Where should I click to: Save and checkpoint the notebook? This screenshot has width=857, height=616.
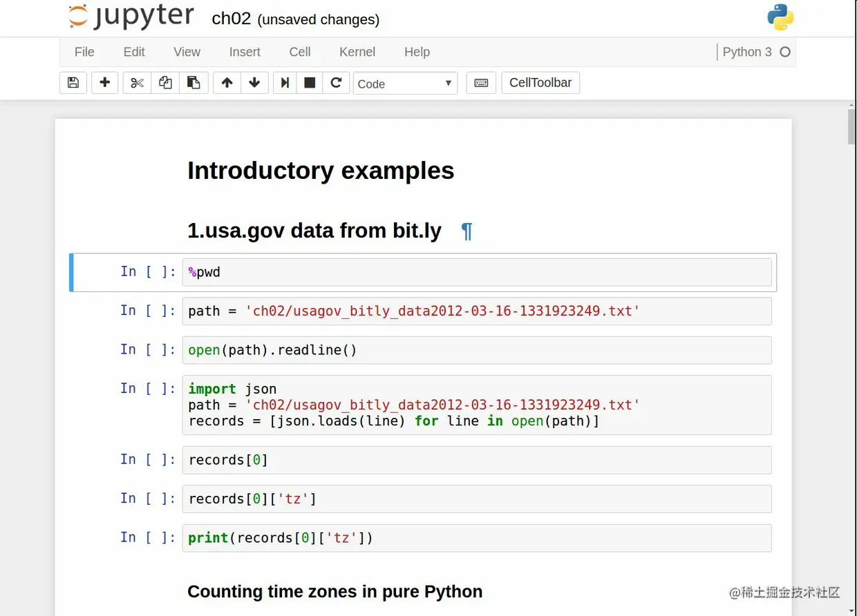pos(73,83)
